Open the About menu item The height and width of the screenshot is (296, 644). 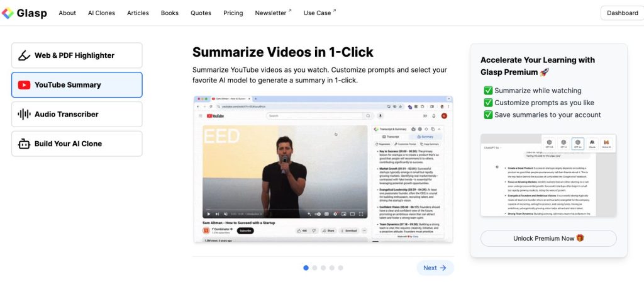[x=67, y=13]
